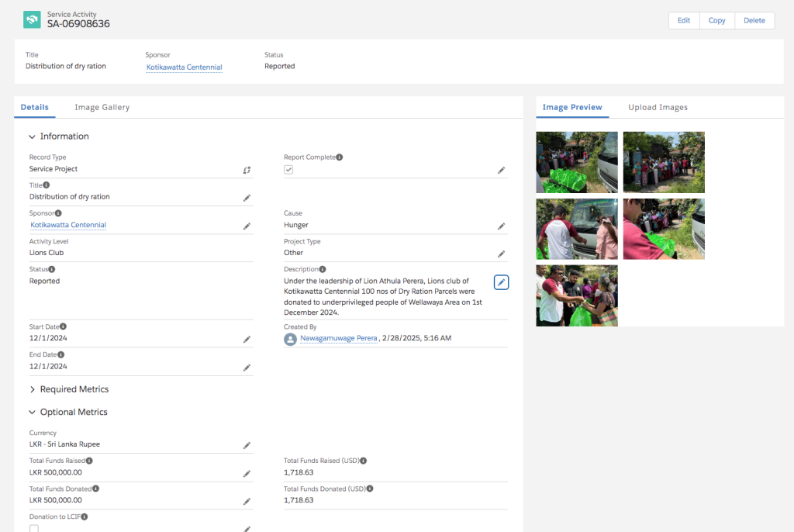
Task: Click the record number SA-06908636
Action: click(78, 24)
